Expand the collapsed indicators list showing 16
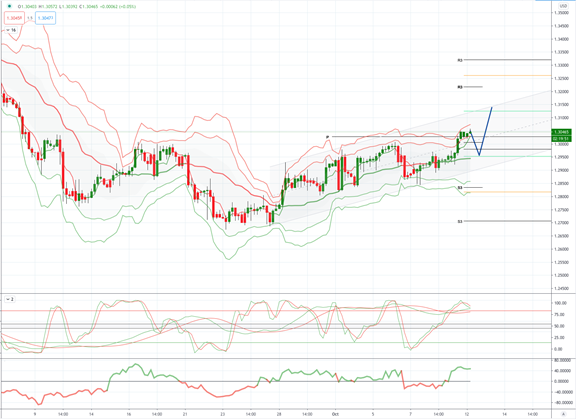The image size is (576, 419). (11, 30)
